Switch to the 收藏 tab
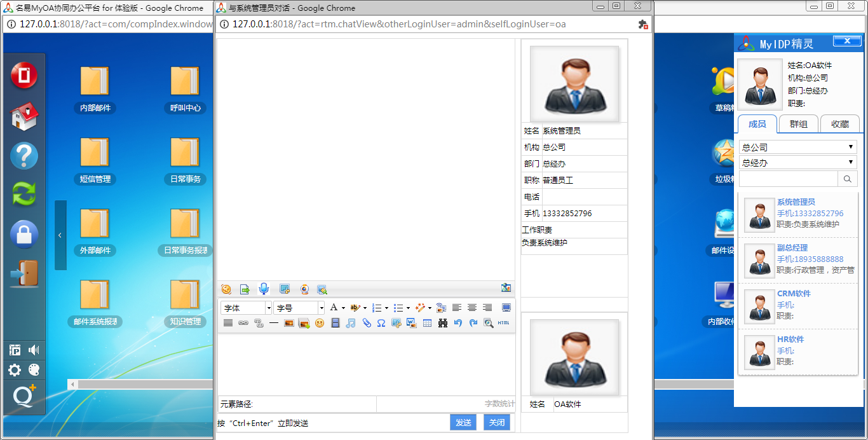868x440 pixels. (x=840, y=124)
